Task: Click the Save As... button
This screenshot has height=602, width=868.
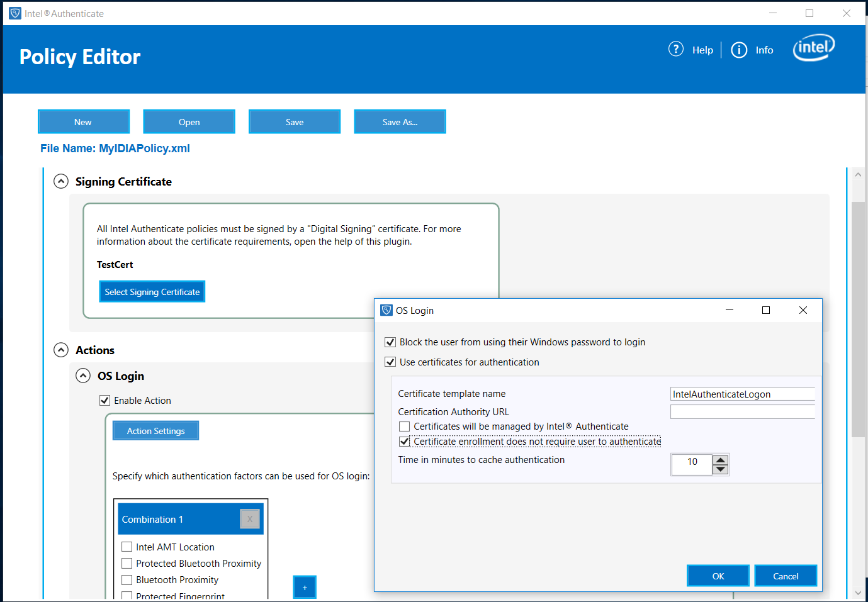Action: 400,122
